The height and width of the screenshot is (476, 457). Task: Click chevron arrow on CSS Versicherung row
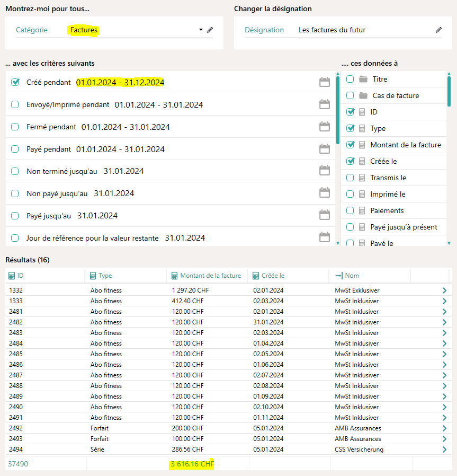click(444, 449)
